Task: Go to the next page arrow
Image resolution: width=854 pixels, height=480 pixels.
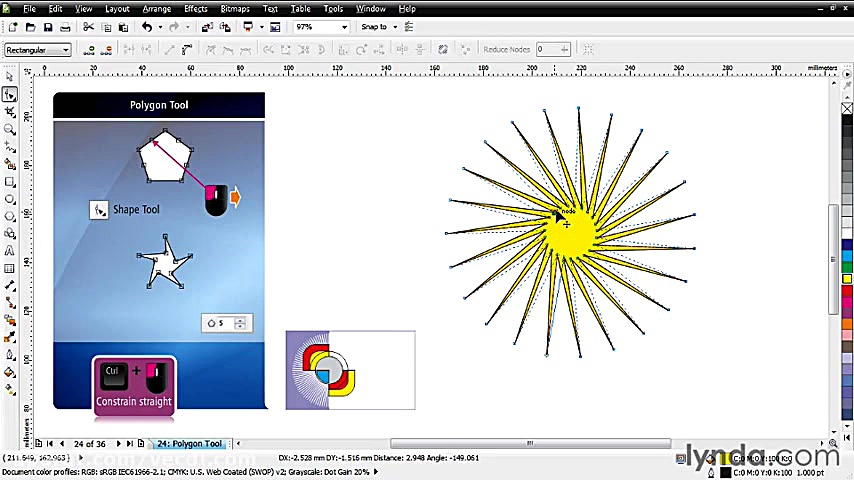Action: (118, 443)
